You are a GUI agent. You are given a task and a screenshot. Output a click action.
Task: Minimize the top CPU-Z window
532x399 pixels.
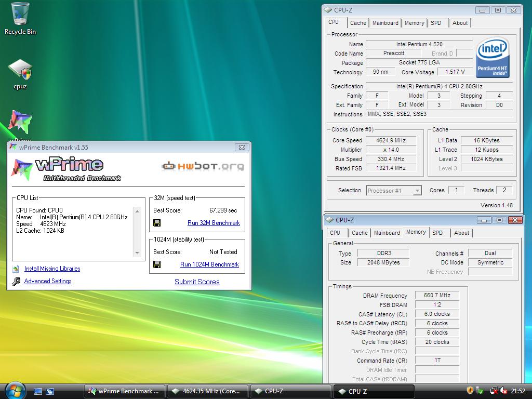tap(482, 10)
